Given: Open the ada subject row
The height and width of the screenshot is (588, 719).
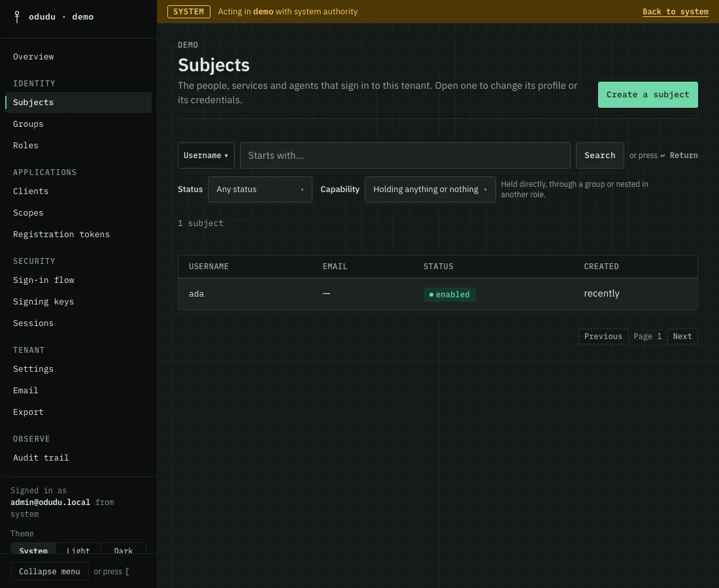Looking at the screenshot, I should click(437, 294).
